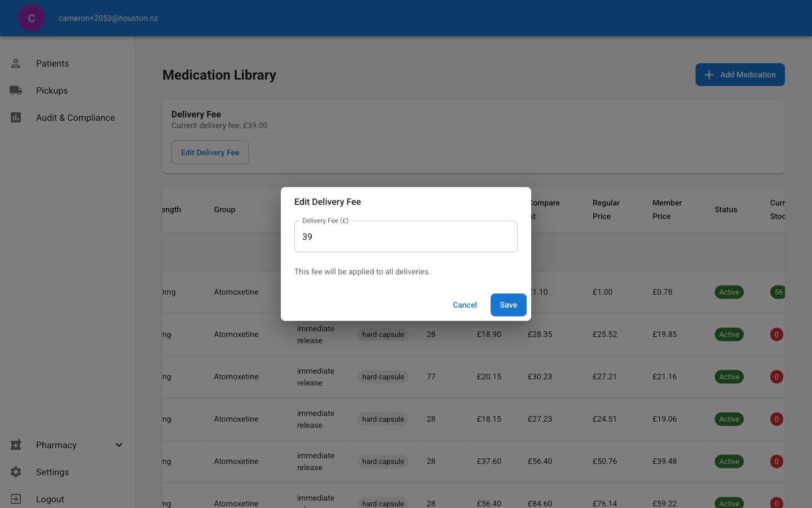The image size is (812, 508).
Task: Click the quantity 77 cell
Action: (x=431, y=376)
